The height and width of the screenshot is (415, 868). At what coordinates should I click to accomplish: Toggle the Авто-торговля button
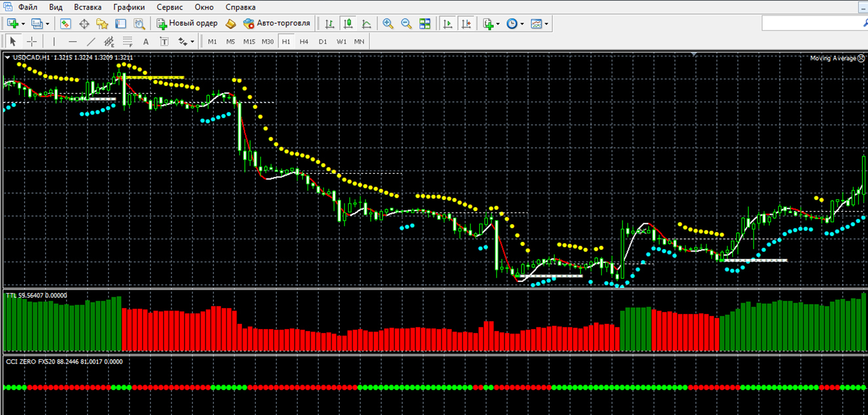(276, 23)
